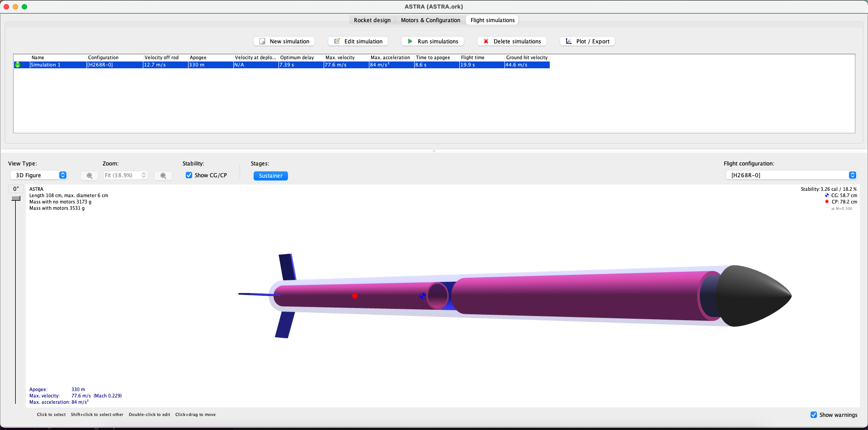The image size is (868, 430).
Task: Click the N/A velocity at deployment cell
Action: tap(256, 65)
